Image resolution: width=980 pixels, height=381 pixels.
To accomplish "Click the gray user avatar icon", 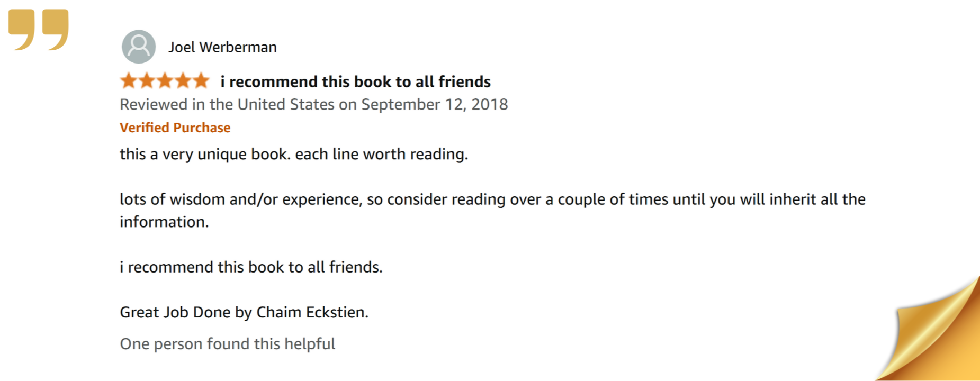I will 139,47.
